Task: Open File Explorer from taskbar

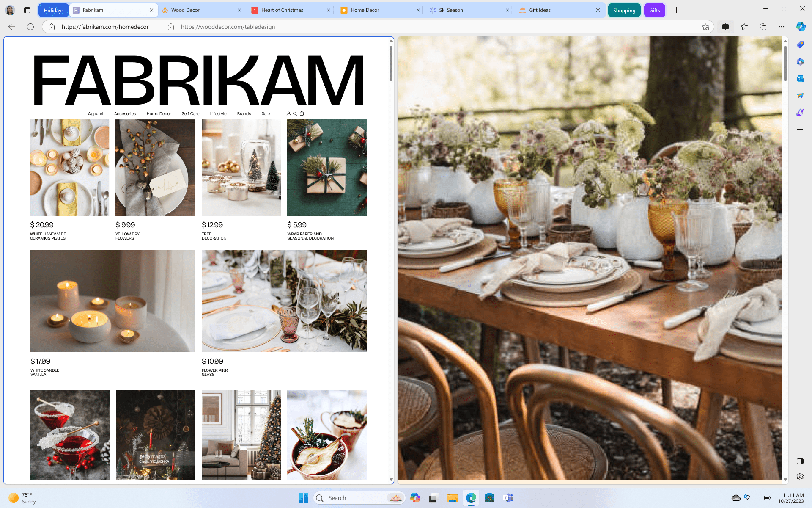Action: click(x=453, y=498)
